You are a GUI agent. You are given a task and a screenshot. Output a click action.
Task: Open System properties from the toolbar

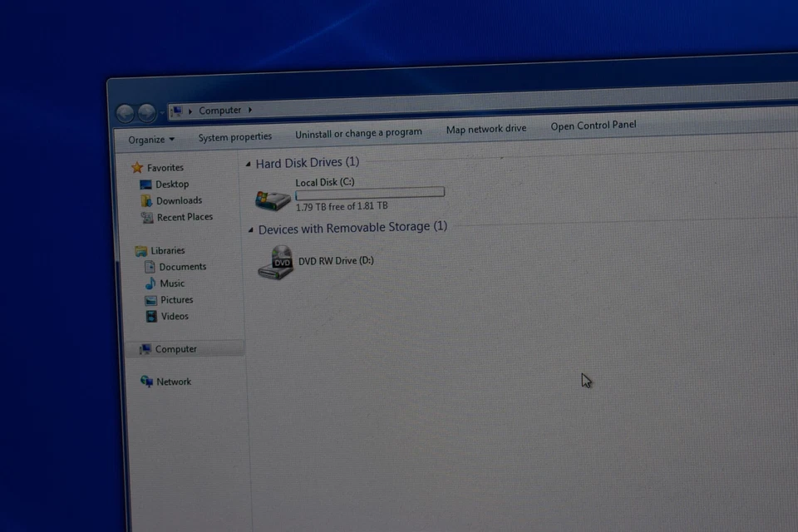coord(235,136)
